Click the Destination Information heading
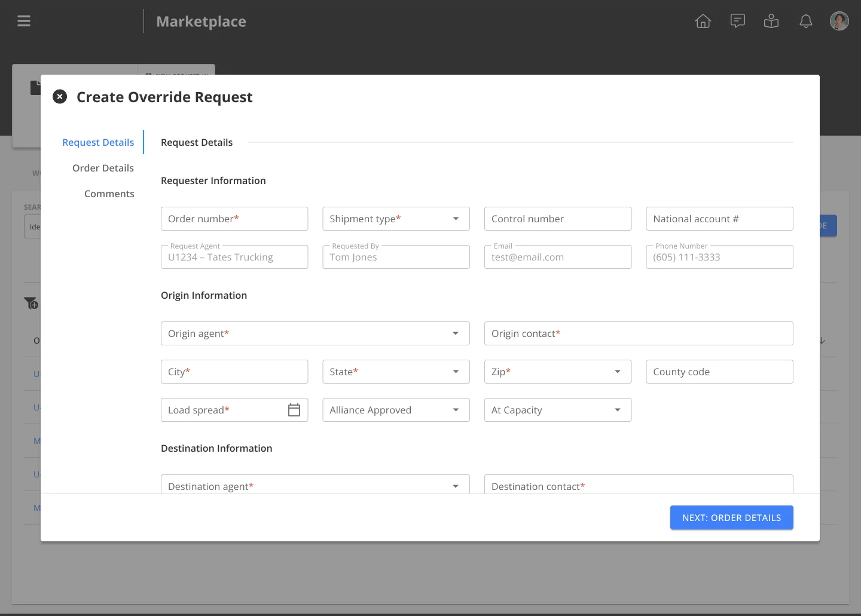Viewport: 861px width, 616px height. (x=216, y=448)
